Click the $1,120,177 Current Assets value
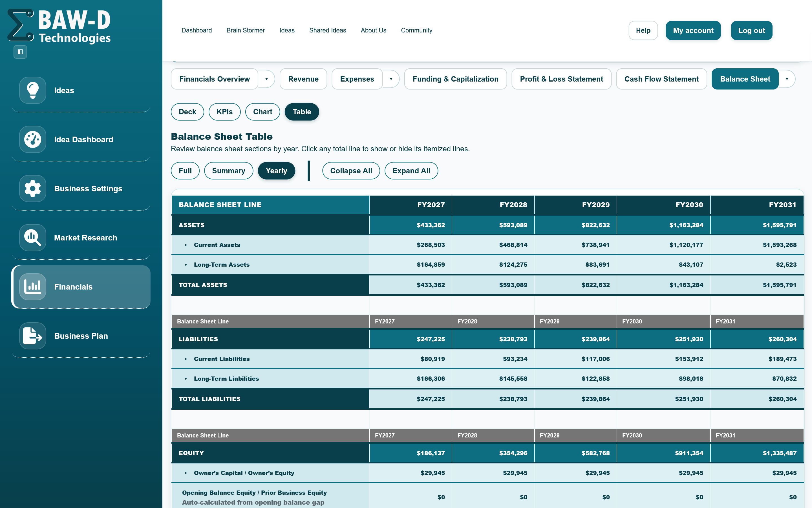The width and height of the screenshot is (812, 508). pos(686,245)
